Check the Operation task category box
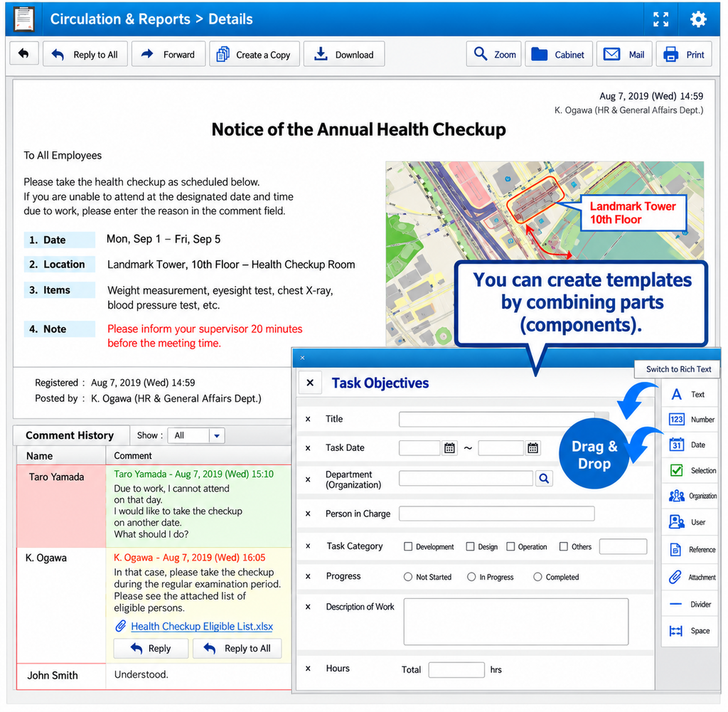 coord(510,547)
